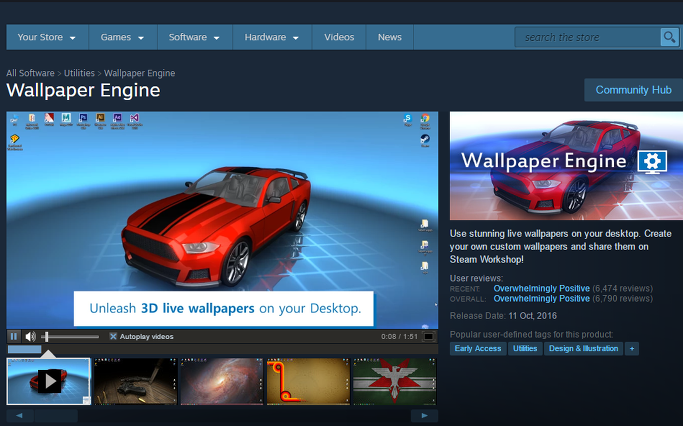Click the store search magnifier icon

669,37
